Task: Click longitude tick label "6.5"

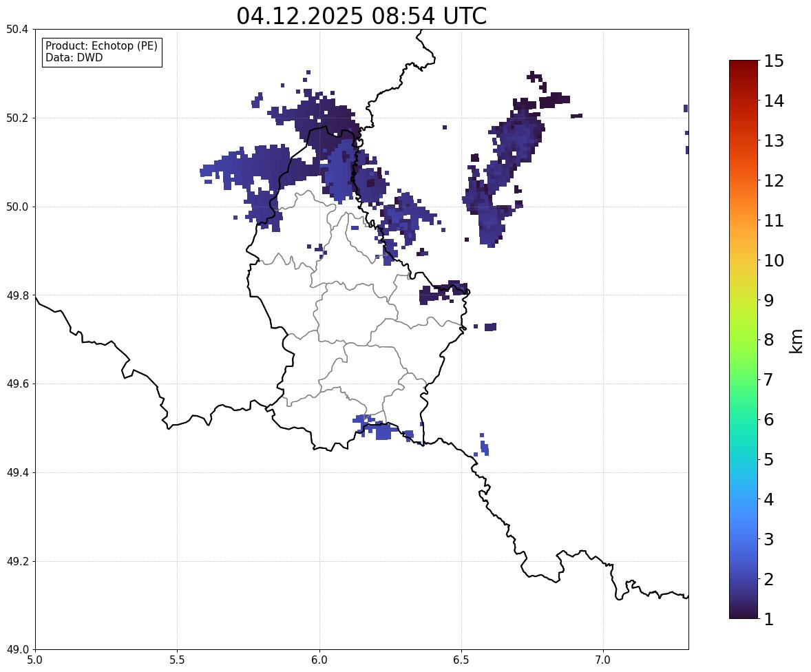Action: [461, 660]
